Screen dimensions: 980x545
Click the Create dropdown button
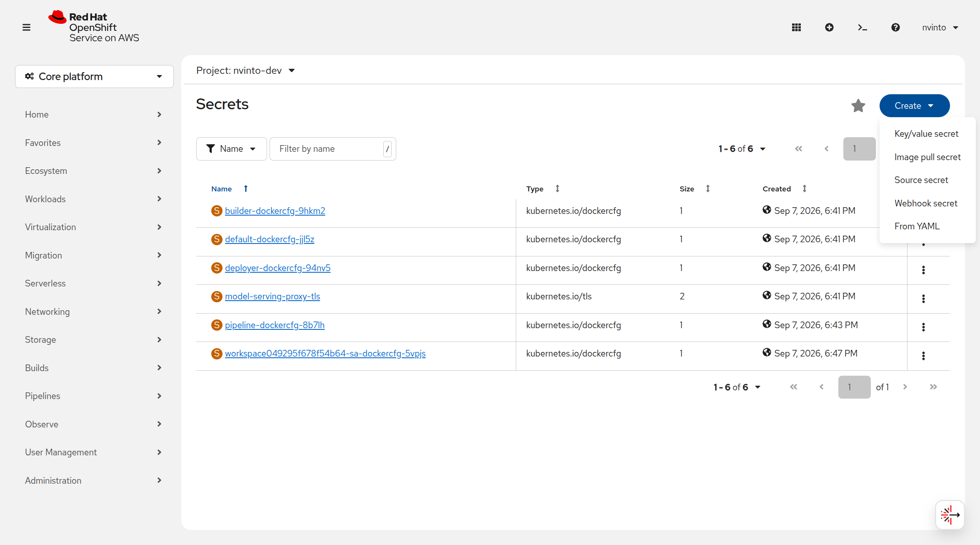click(915, 106)
